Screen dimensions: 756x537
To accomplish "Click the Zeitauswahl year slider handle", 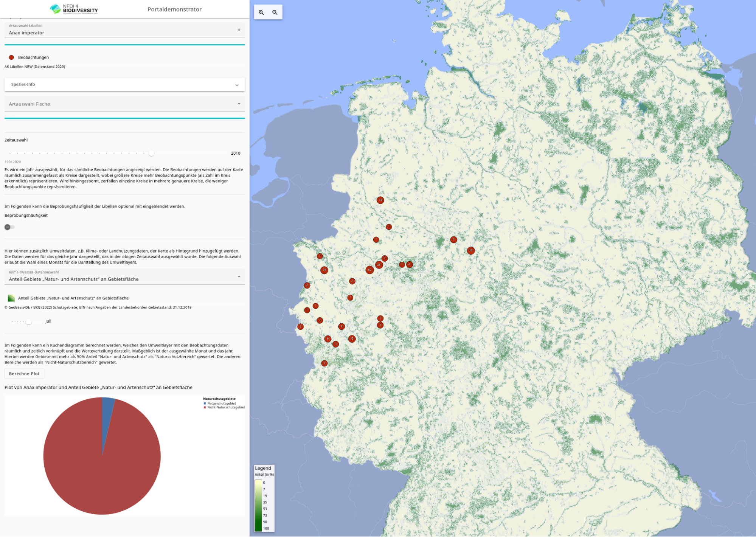I will click(x=151, y=153).
